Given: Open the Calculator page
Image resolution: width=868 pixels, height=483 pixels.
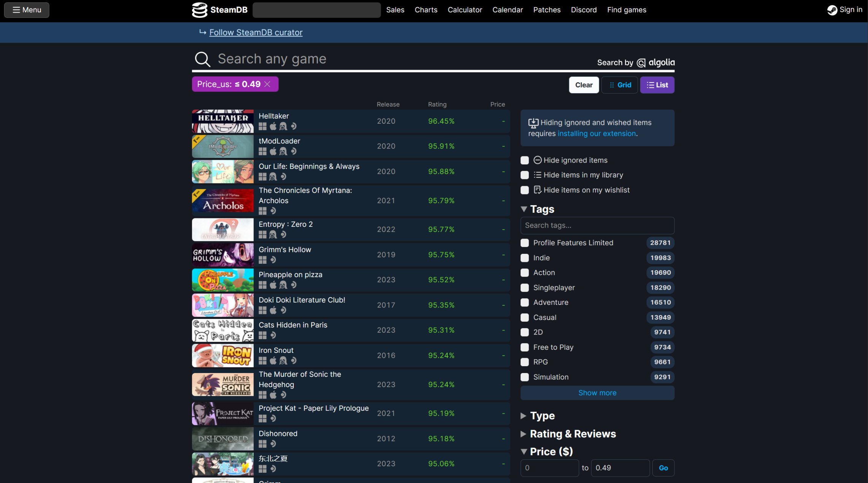Looking at the screenshot, I should pyautogui.click(x=464, y=10).
